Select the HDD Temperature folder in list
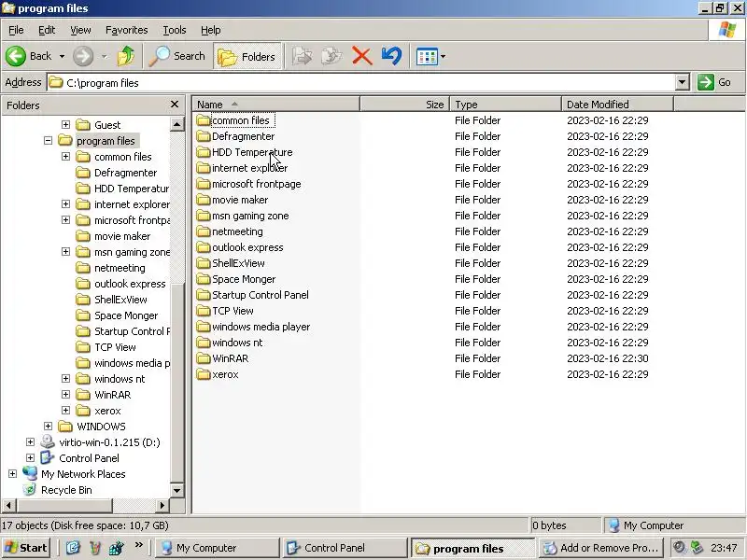This screenshot has height=560, width=747. coord(252,152)
